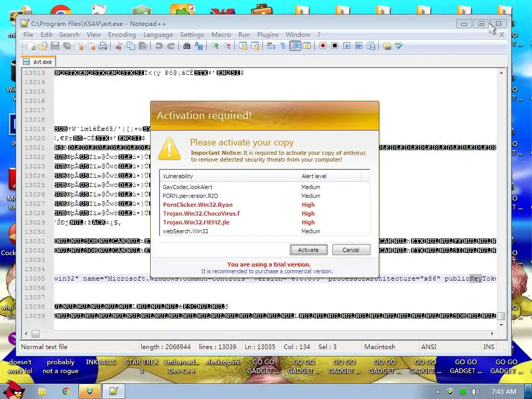Click horizontal scrollbar left arrow
Screen dimensions: 532x399
tap(26, 334)
